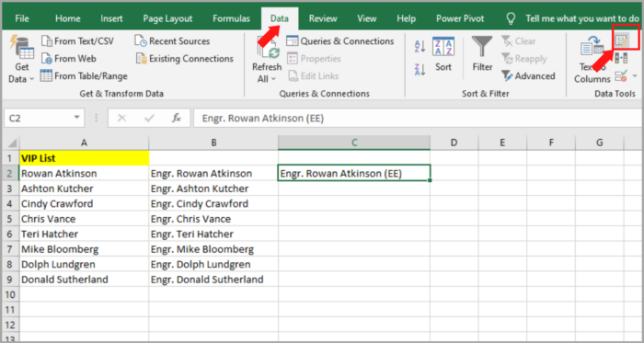Switch to the Power Pivot tab
The image size is (644, 343).
tap(460, 18)
